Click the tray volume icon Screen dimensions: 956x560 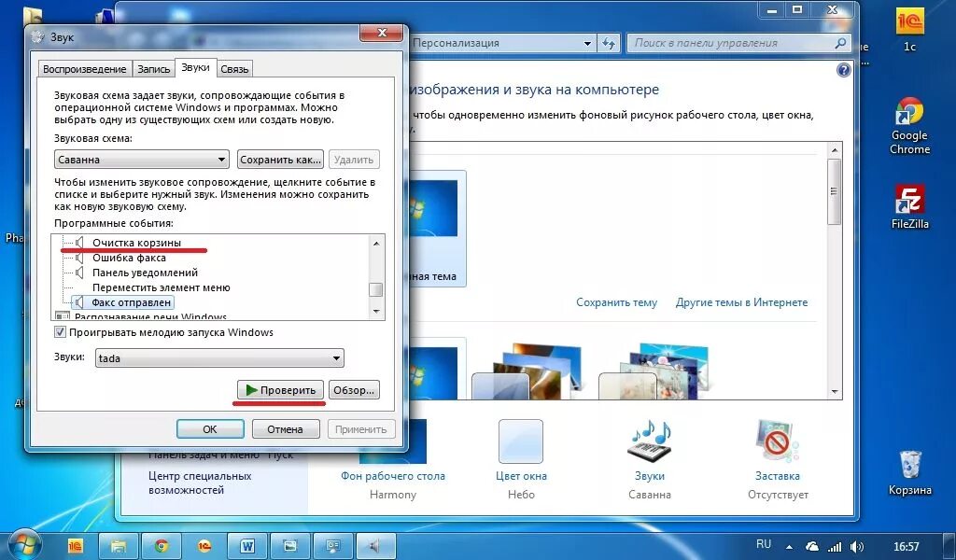(x=857, y=547)
